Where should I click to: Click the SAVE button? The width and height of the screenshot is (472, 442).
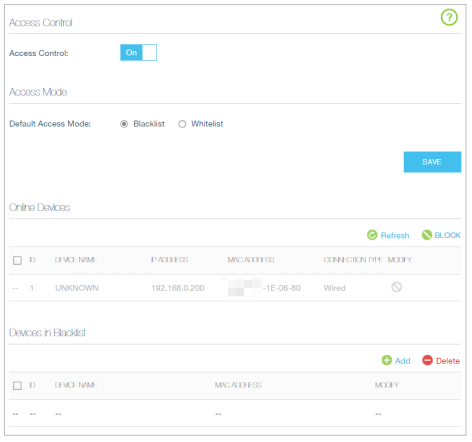click(432, 162)
